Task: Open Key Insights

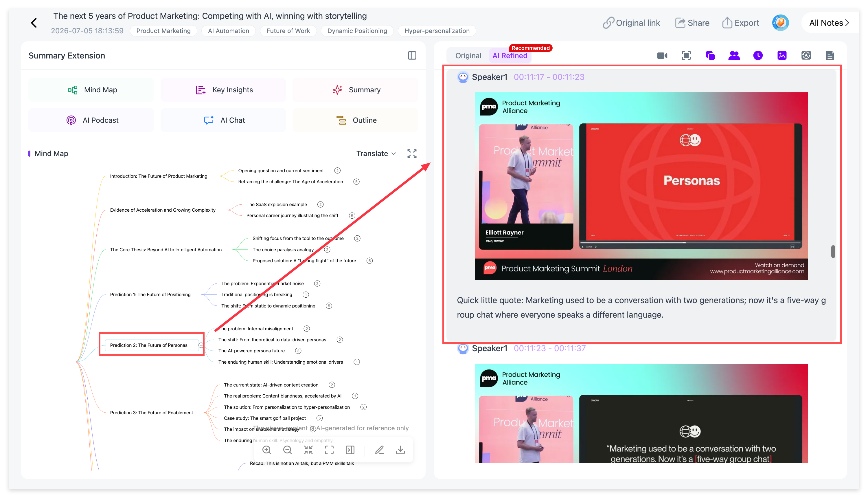Action: point(223,90)
